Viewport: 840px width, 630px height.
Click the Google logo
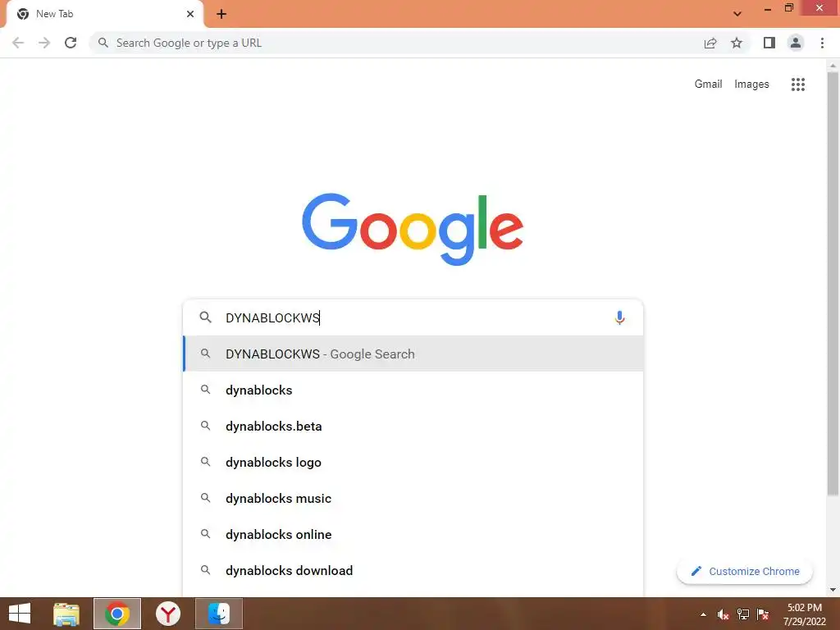pos(413,229)
